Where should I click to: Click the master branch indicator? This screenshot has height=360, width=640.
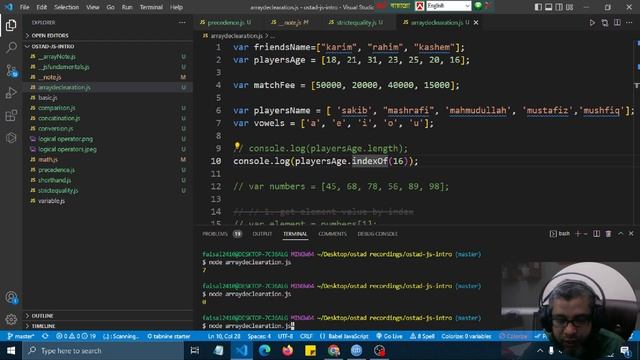(x=21, y=336)
